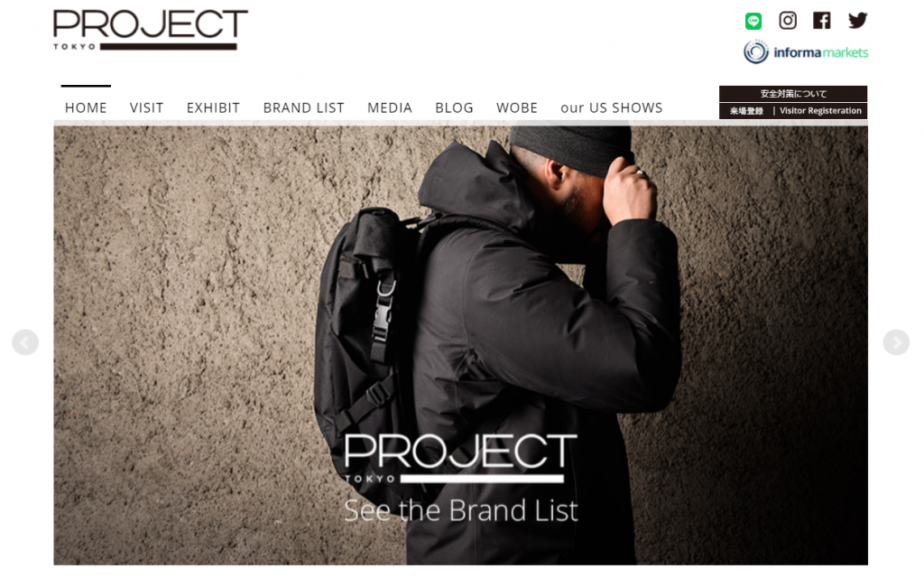This screenshot has height=587, width=924.
Task: Click See the Brand List banner text
Action: (x=461, y=510)
